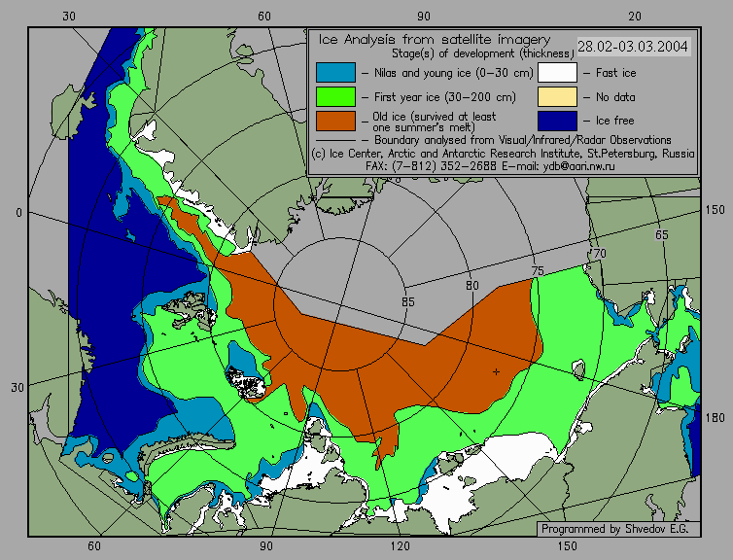This screenshot has width=733, height=560.
Task: Click the Old ice brown legend swatch
Action: (x=335, y=121)
